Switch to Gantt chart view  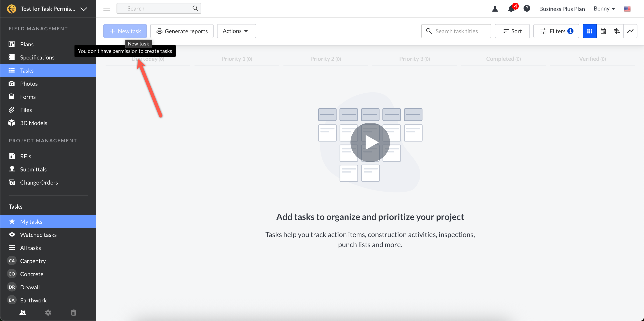tap(617, 31)
